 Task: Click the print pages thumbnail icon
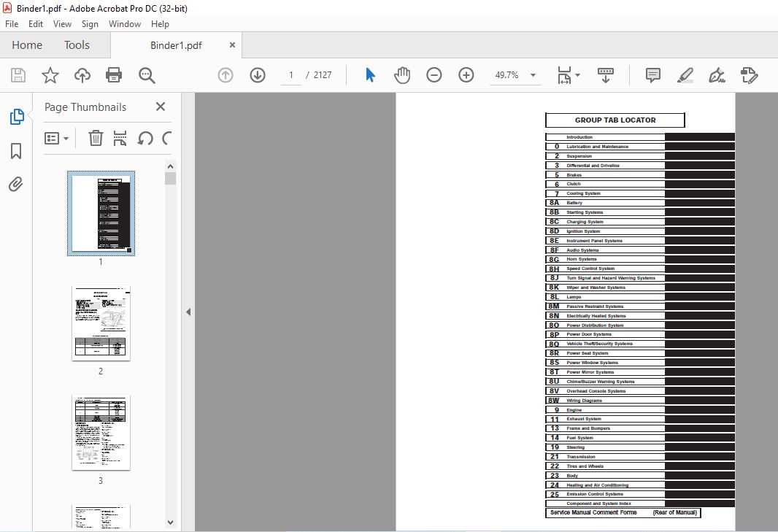click(120, 138)
